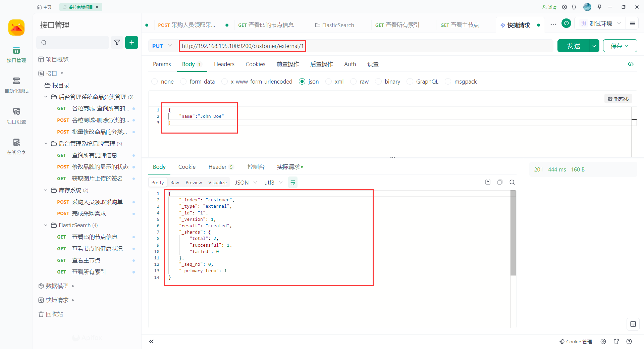Copy the response body with copy icon
Screen dimensions: 644x349
(x=500, y=182)
